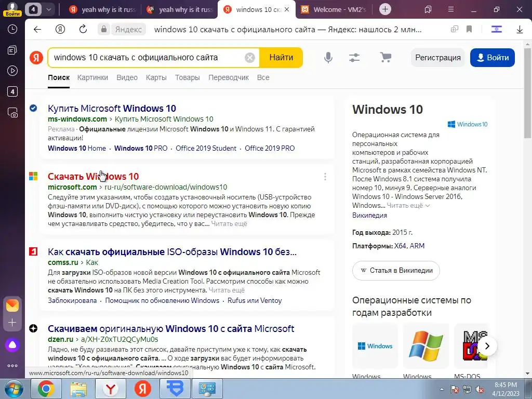
Task: Start voice search with microphone icon
Action: [x=328, y=58]
